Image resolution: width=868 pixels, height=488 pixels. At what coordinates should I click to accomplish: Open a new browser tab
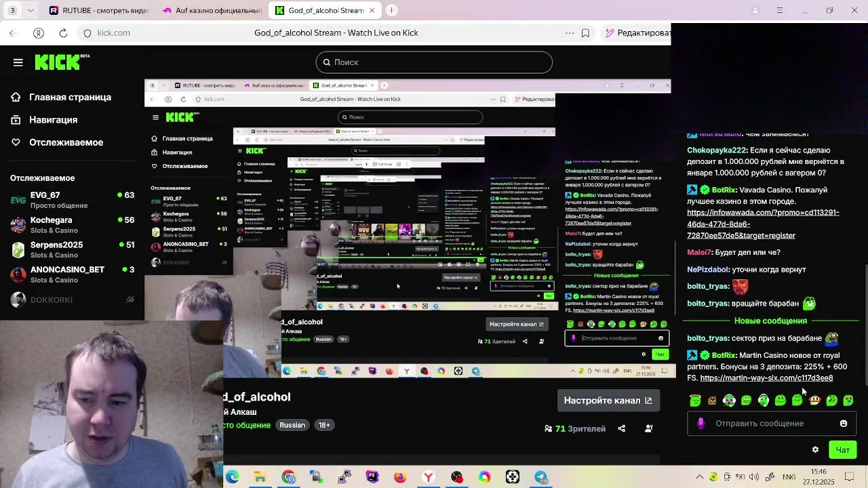(x=392, y=10)
